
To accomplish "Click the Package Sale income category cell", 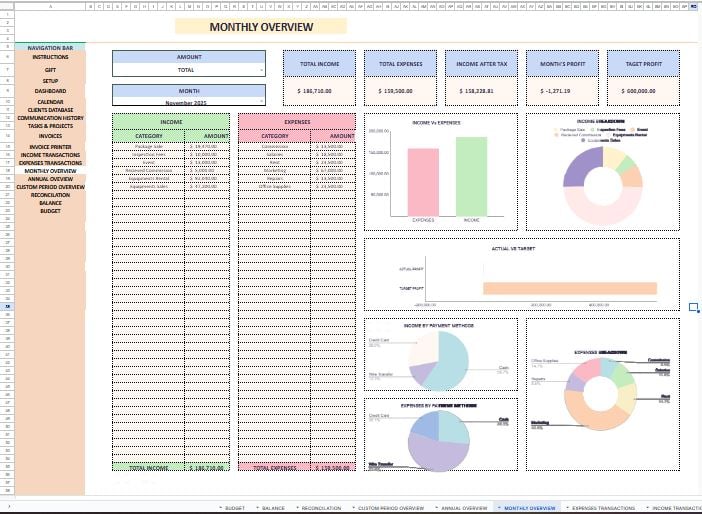I will point(149,146).
